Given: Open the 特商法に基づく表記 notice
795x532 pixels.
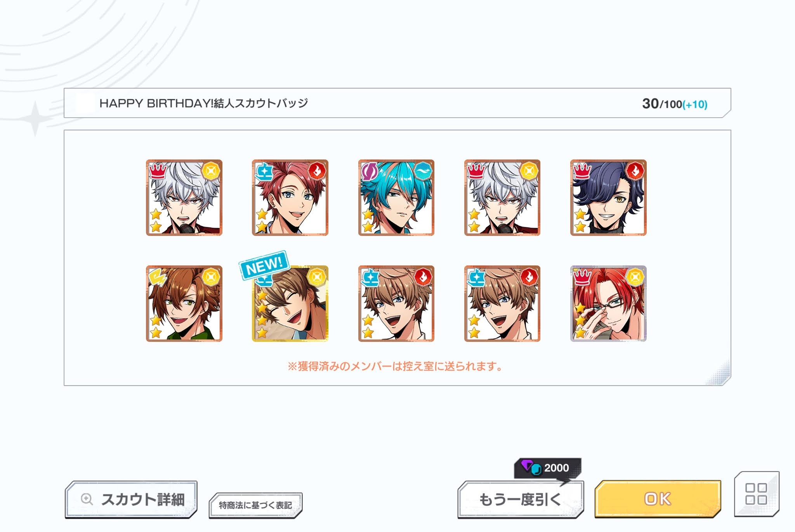Looking at the screenshot, I should tap(255, 505).
